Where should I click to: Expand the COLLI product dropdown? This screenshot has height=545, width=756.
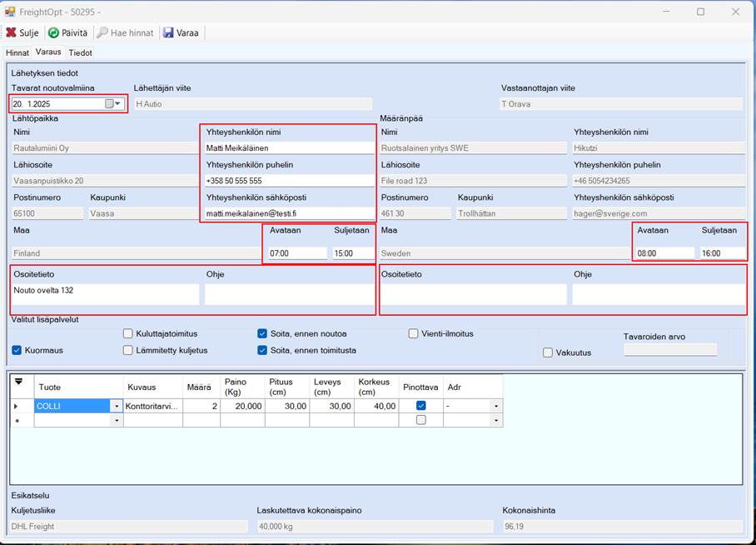pyautogui.click(x=117, y=407)
